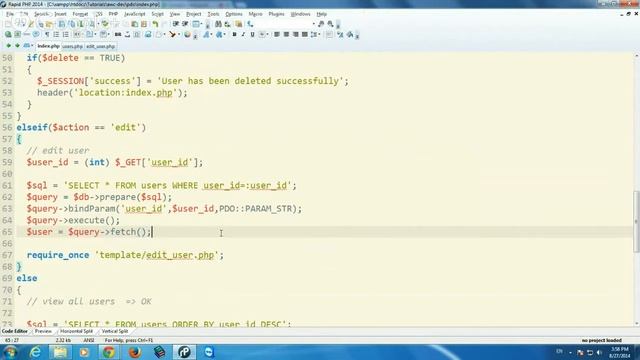Image resolution: width=640 pixels, height=360 pixels.
Task: Click the 'elseif' keyword on line 56
Action: coord(32,127)
